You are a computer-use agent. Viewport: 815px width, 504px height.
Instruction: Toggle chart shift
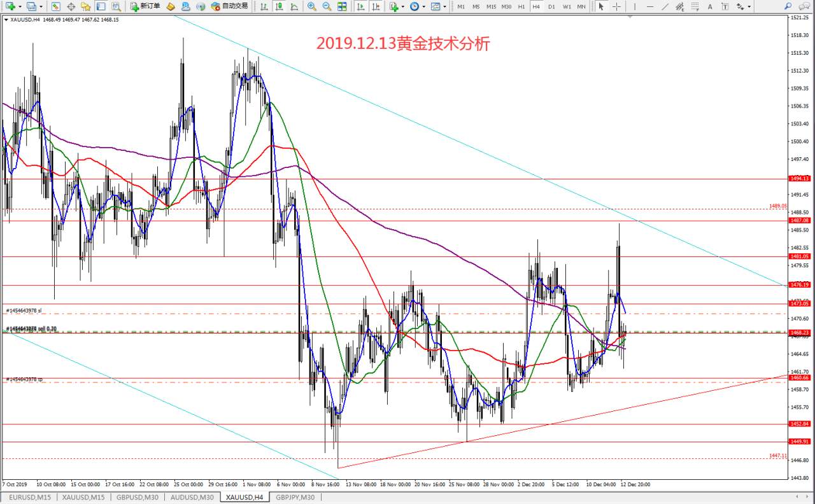376,6
